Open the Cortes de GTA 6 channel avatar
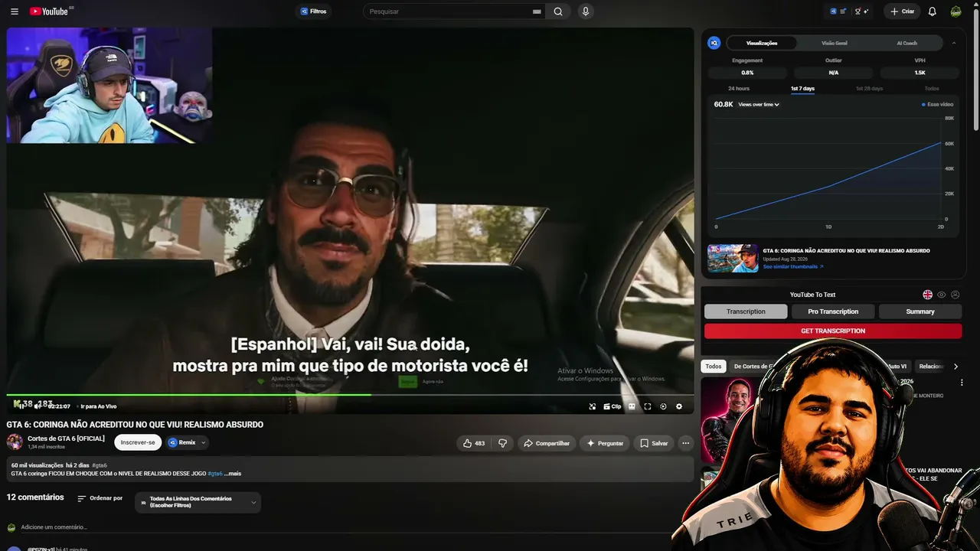Image resolution: width=980 pixels, height=551 pixels. point(15,442)
